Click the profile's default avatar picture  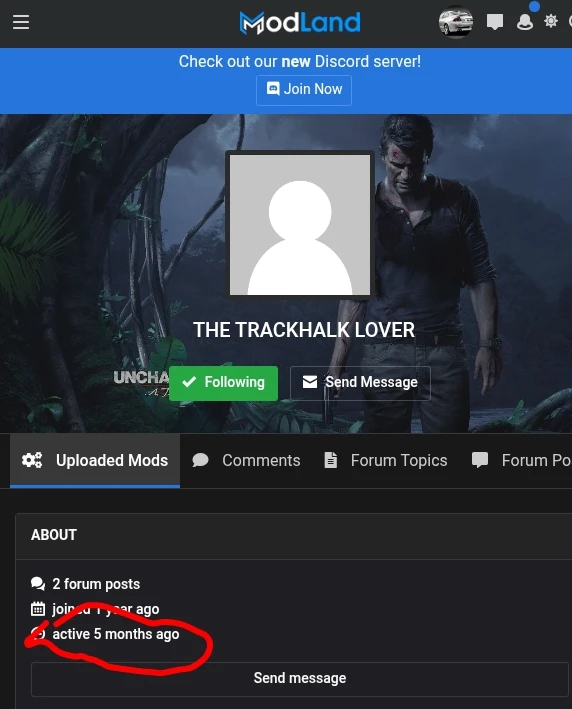point(300,225)
